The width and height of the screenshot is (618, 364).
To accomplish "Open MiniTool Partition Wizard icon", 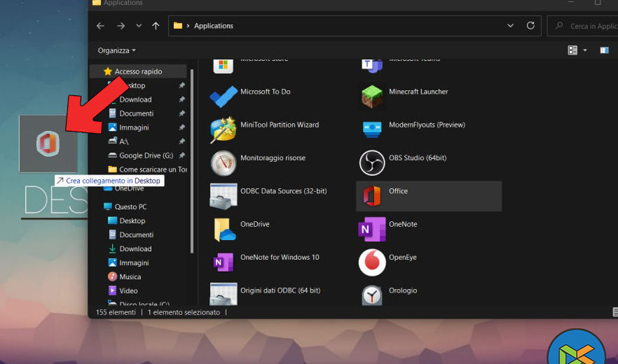I will (224, 129).
